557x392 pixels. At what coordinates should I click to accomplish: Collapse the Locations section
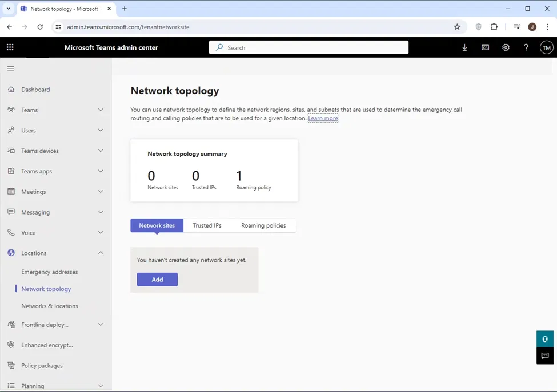[x=101, y=253]
